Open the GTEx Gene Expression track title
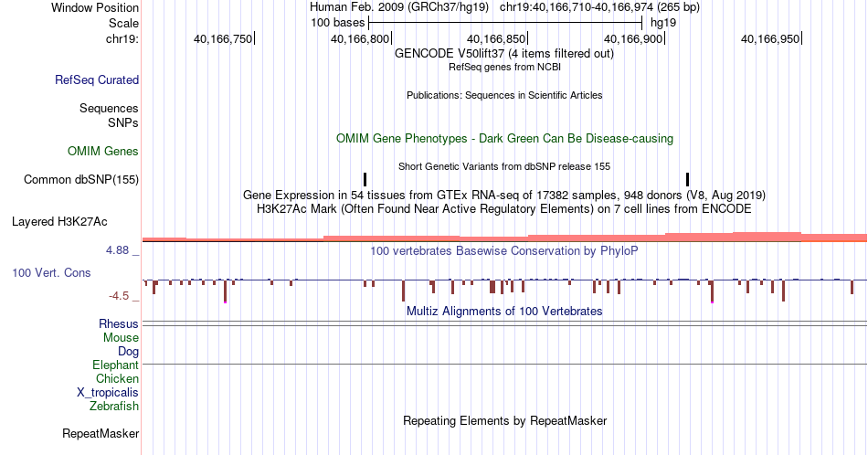 coord(504,195)
